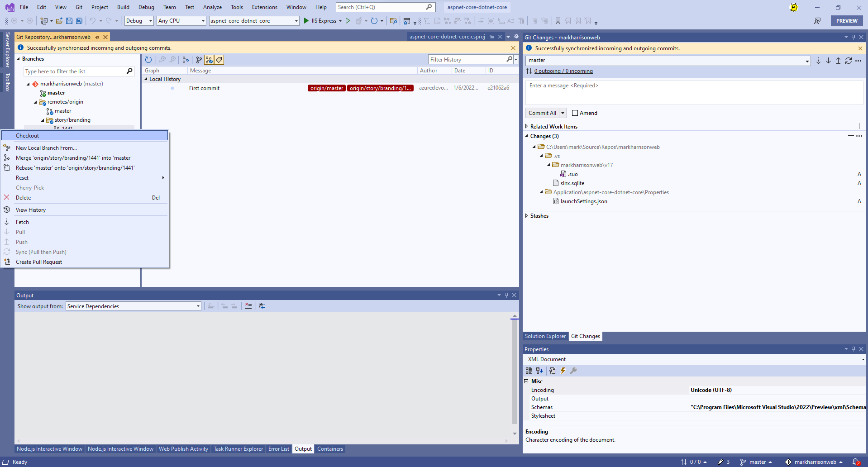Stage all changes with plus icon

click(851, 136)
